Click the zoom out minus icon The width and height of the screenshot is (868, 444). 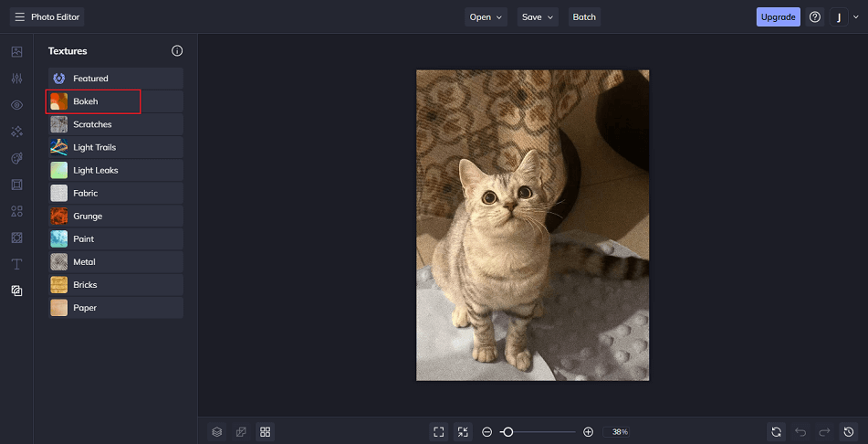pyautogui.click(x=486, y=432)
